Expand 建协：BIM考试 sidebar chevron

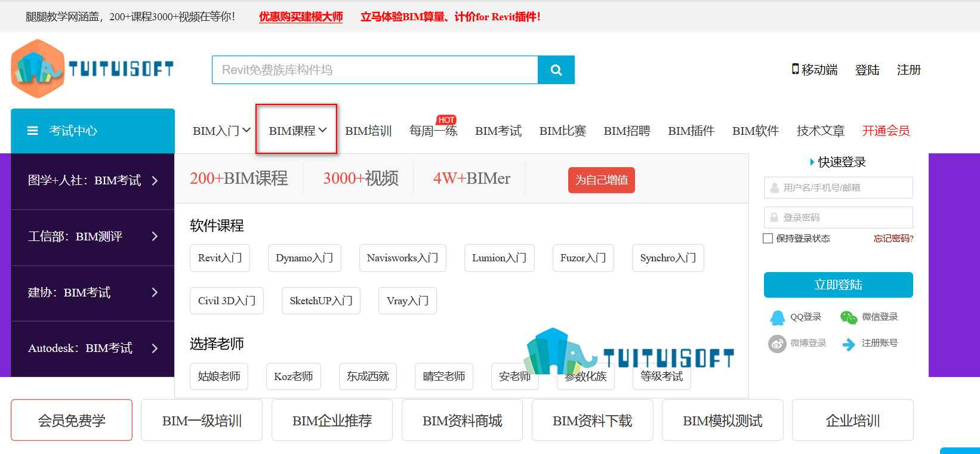point(155,292)
